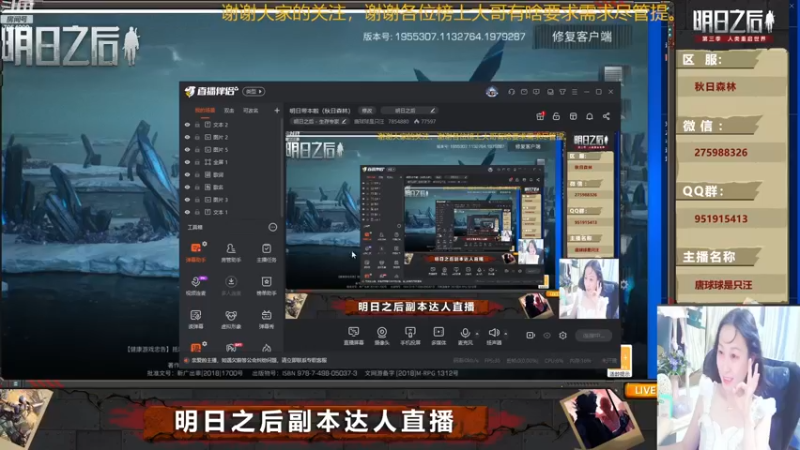
Task: Open the 榜单助手 ranking assistant tool
Action: (x=266, y=285)
